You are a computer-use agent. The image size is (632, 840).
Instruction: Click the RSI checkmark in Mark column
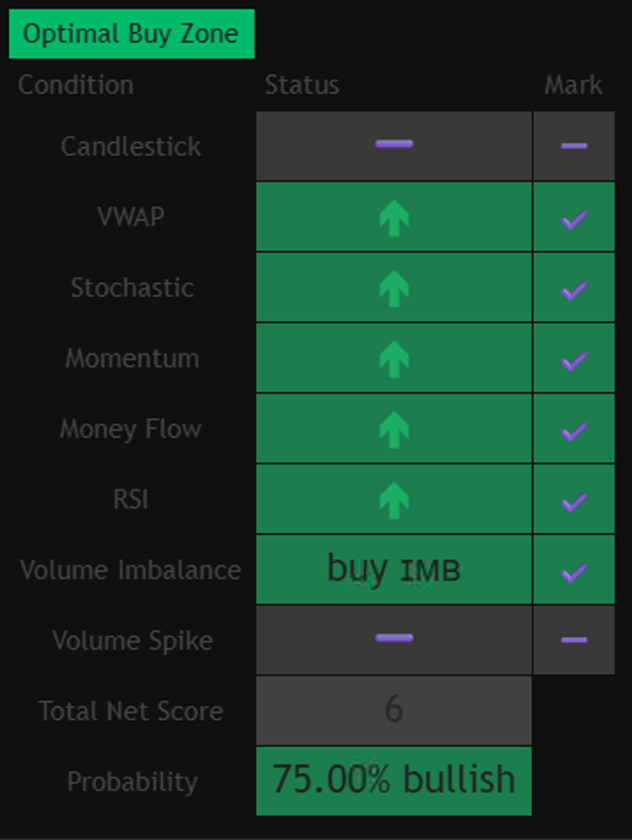click(574, 502)
